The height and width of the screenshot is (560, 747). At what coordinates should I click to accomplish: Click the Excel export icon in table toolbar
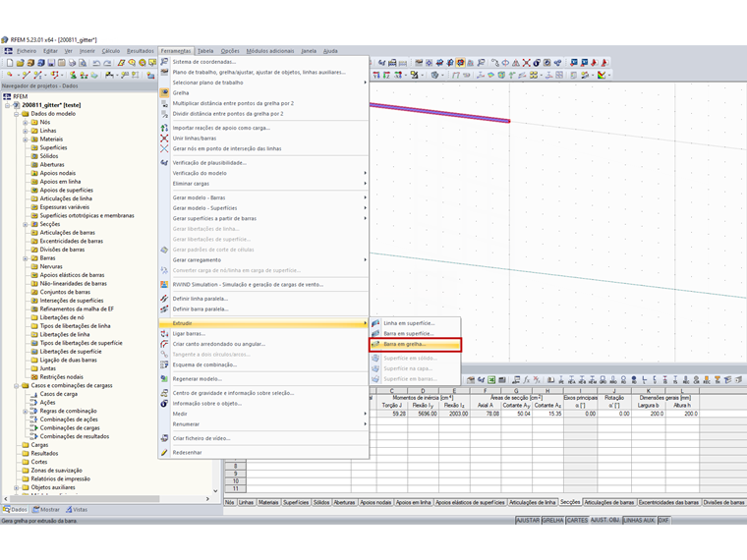click(x=491, y=380)
